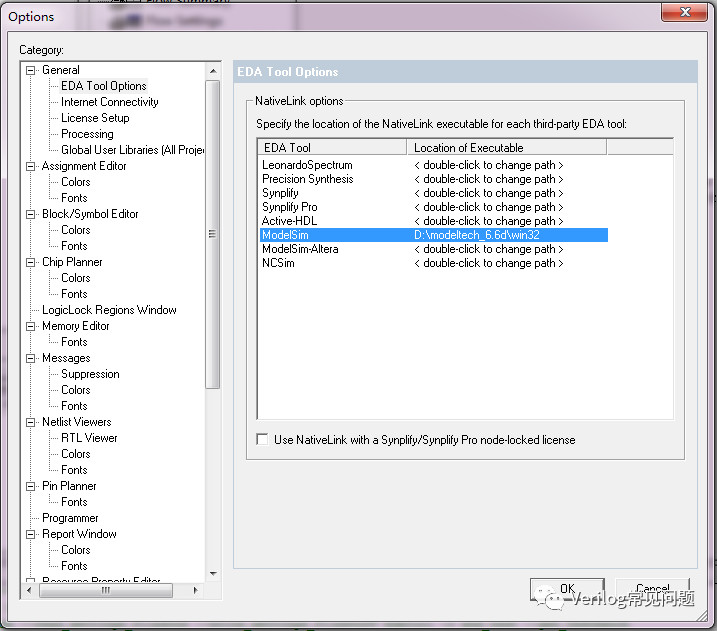Screen dimensions: 717x631
Task: Select the Synplify Pro row
Action: [434, 207]
